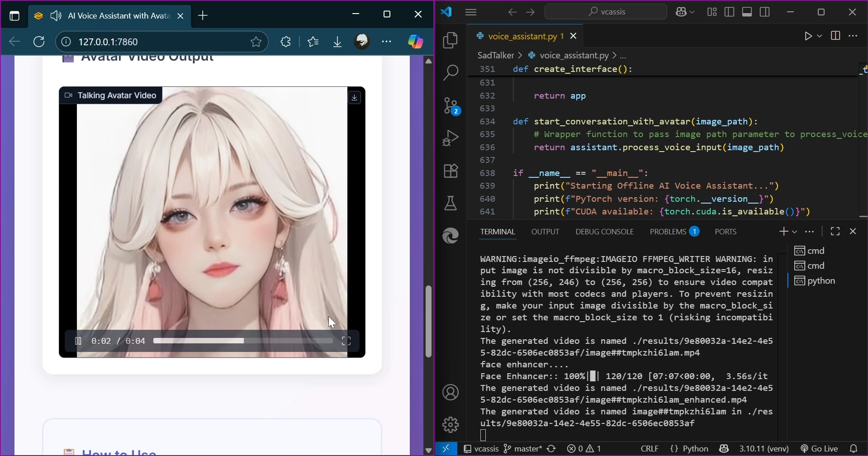This screenshot has width=868, height=456.
Task: Open the VS Code Explorer view
Action: pos(451,41)
